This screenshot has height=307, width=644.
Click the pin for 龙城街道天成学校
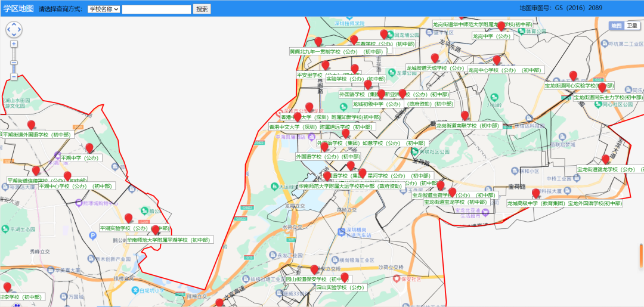435,58
